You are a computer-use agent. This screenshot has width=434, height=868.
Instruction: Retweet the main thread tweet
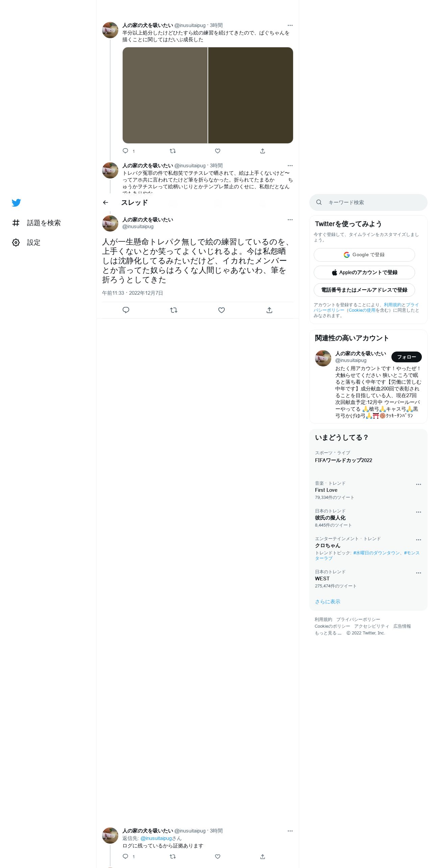174,310
